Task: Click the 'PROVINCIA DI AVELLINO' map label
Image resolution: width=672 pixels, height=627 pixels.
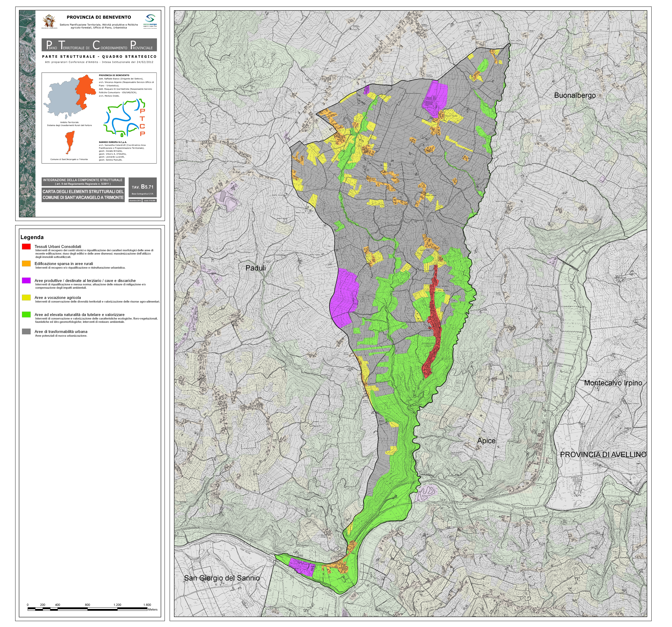Action: point(603,455)
